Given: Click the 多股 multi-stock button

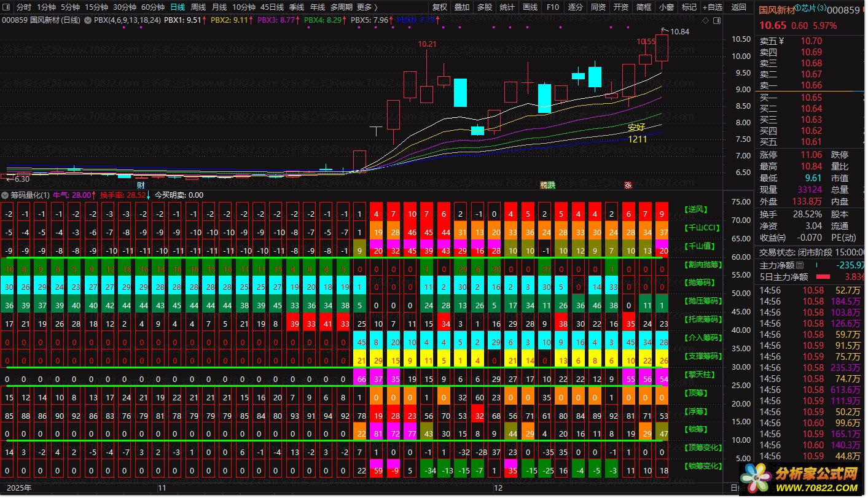Looking at the screenshot, I should click(x=485, y=7).
